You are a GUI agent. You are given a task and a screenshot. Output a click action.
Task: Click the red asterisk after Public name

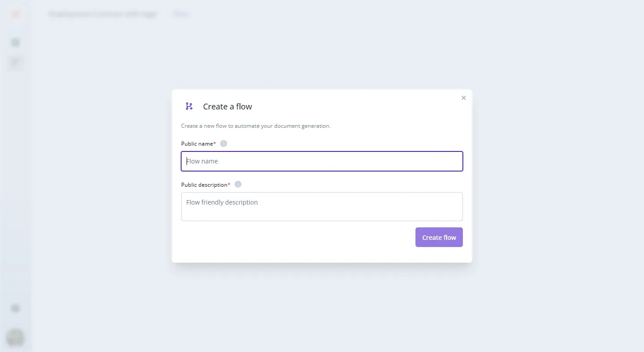point(215,143)
